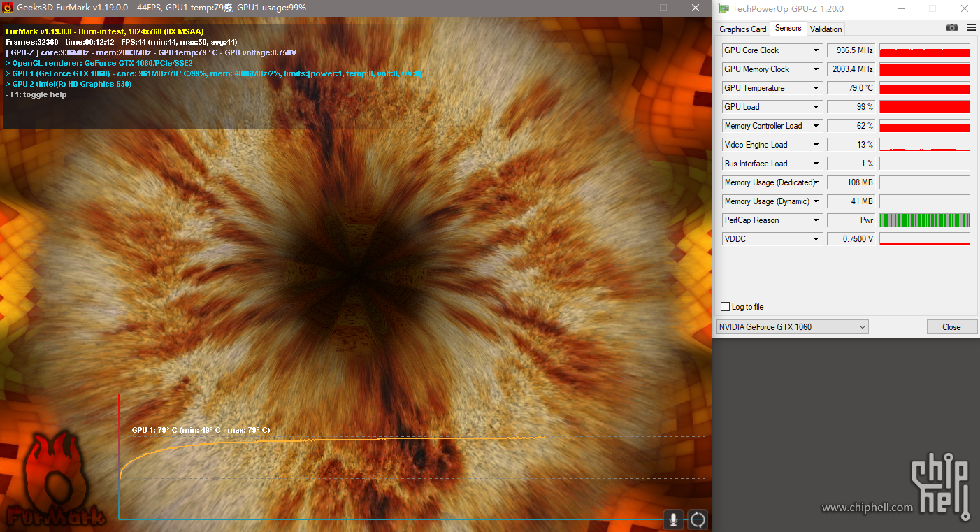Open the Validation tab
The width and height of the screenshot is (980, 532).
(826, 29)
